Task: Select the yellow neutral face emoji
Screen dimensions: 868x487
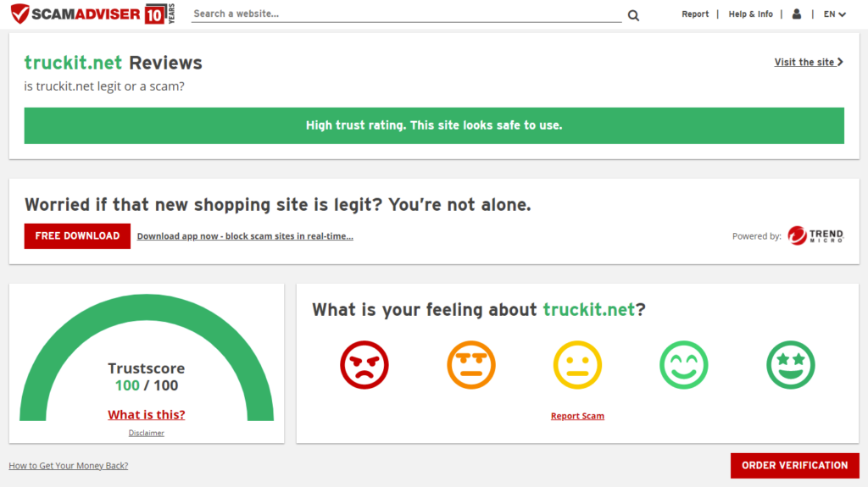Action: [577, 365]
